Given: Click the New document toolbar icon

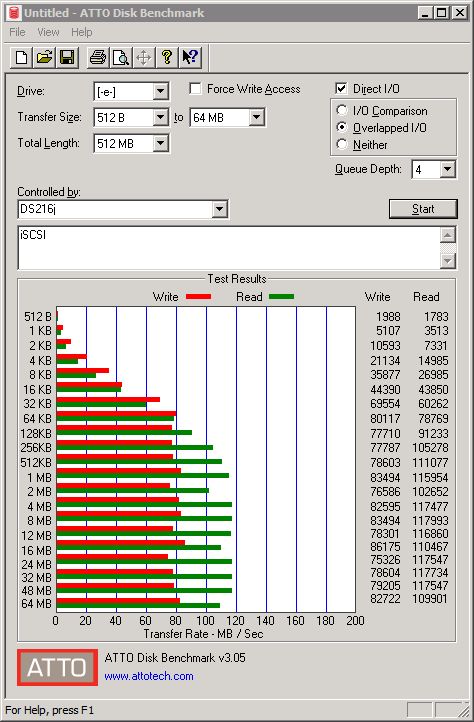Looking at the screenshot, I should pos(21,58).
